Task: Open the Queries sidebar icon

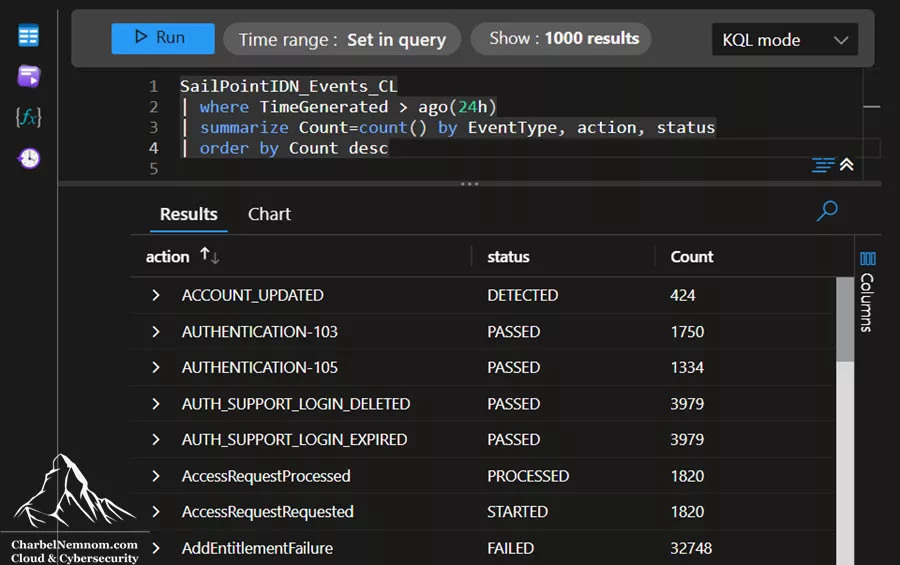Action: pyautogui.click(x=29, y=76)
